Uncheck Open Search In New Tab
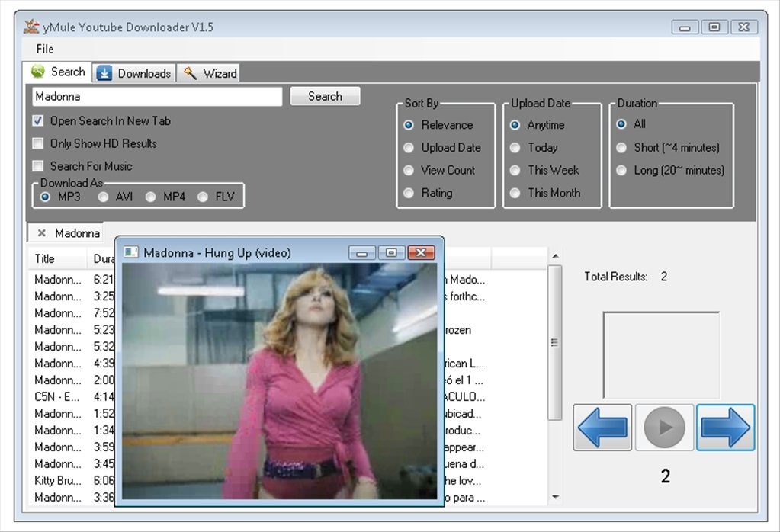Image resolution: width=780 pixels, height=532 pixels. [38, 121]
